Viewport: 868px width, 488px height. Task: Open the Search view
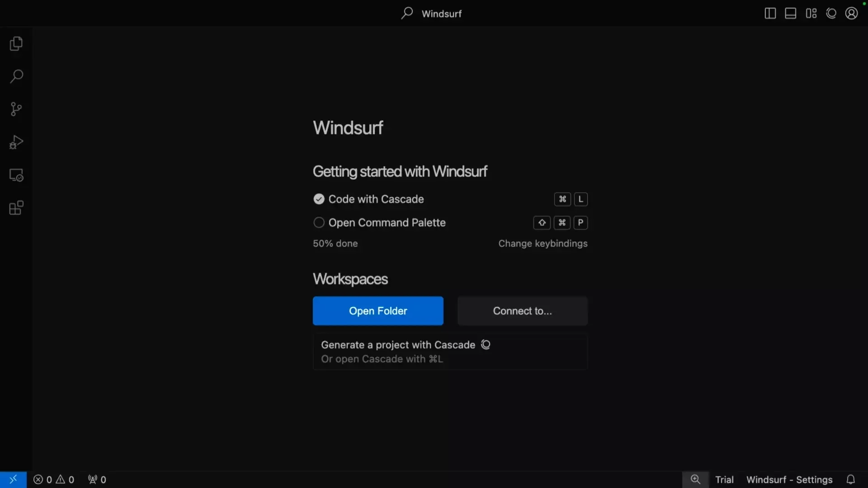(16, 77)
